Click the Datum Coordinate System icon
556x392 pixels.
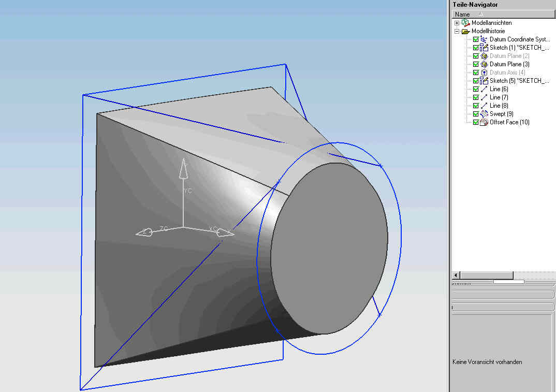point(485,39)
